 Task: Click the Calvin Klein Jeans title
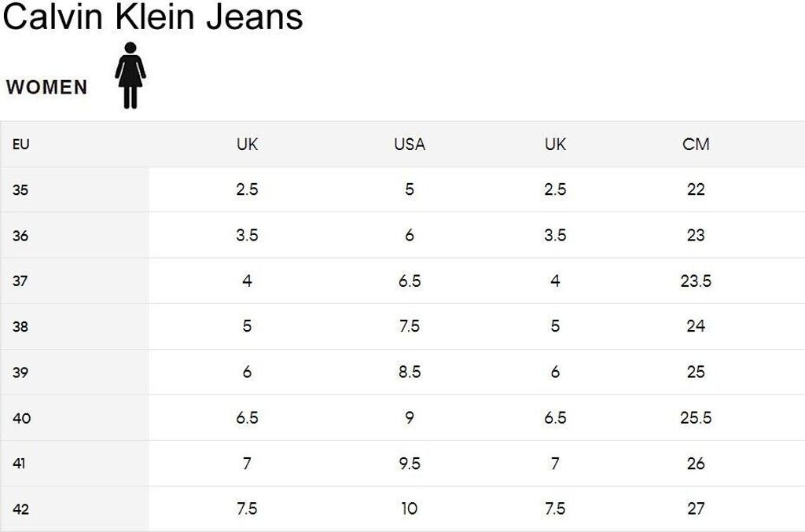tap(153, 17)
